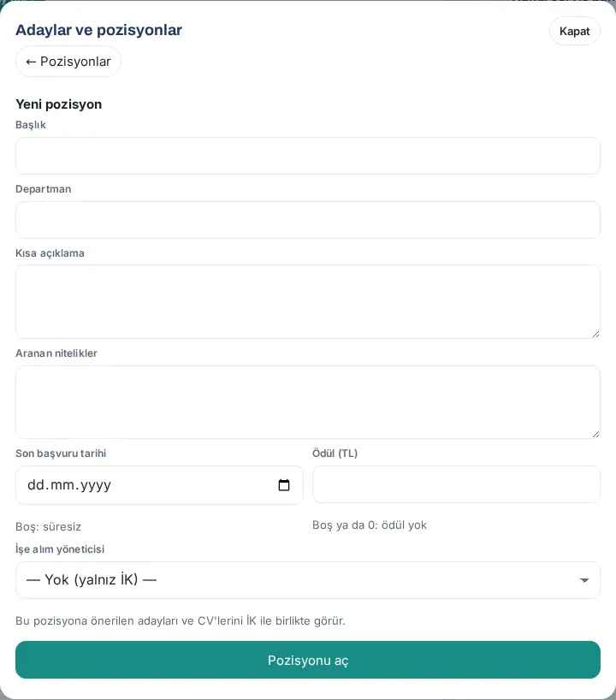This screenshot has width=616, height=700.
Task: Click the Başlık field label
Action: coord(30,125)
